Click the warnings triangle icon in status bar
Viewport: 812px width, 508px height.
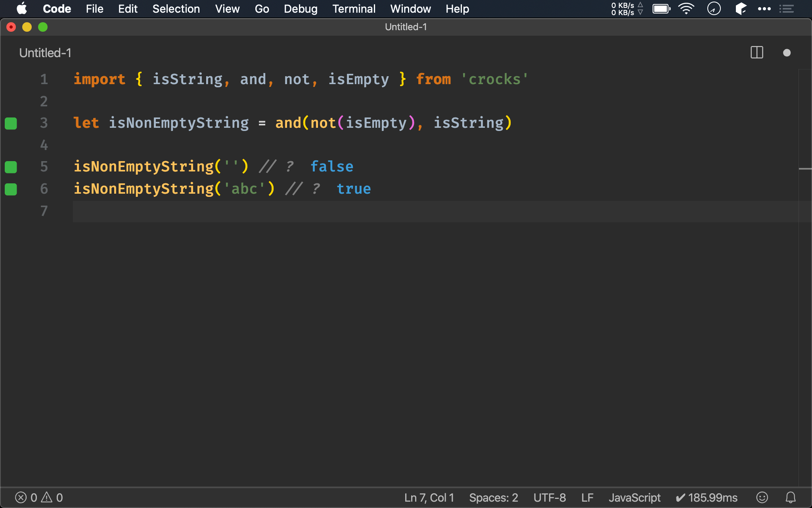coord(47,497)
